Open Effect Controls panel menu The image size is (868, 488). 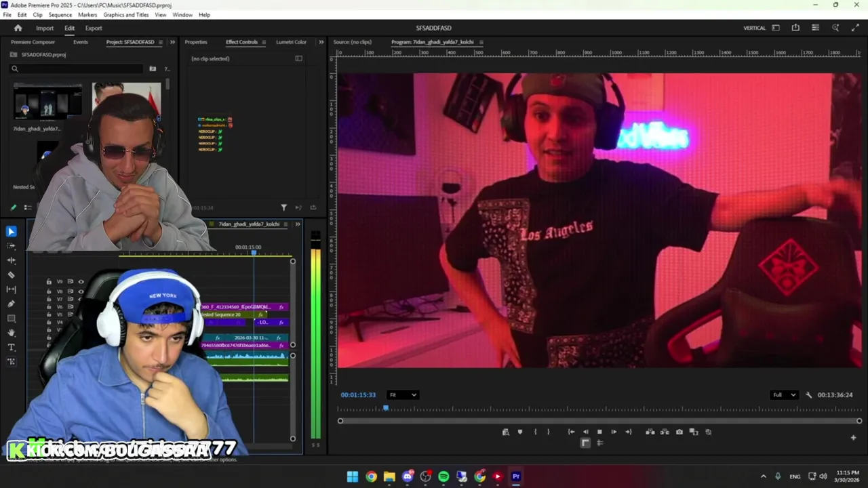coord(263,42)
